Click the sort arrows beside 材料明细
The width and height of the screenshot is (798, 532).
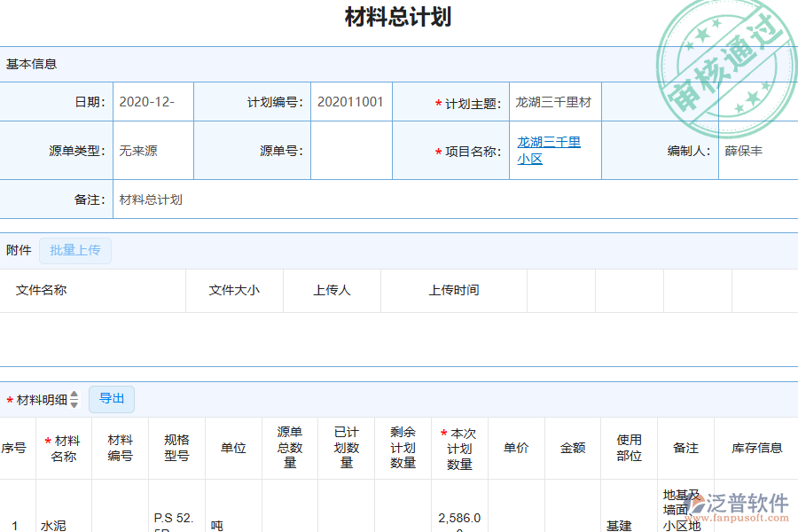pyautogui.click(x=74, y=399)
